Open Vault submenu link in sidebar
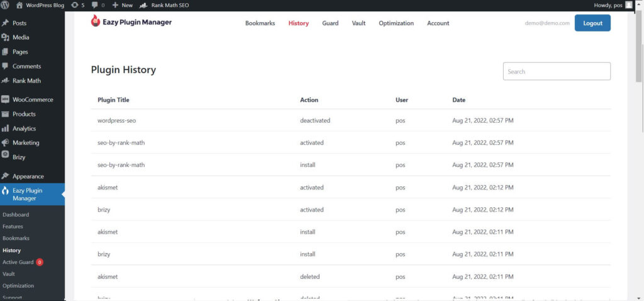The height and width of the screenshot is (301, 644). click(9, 274)
